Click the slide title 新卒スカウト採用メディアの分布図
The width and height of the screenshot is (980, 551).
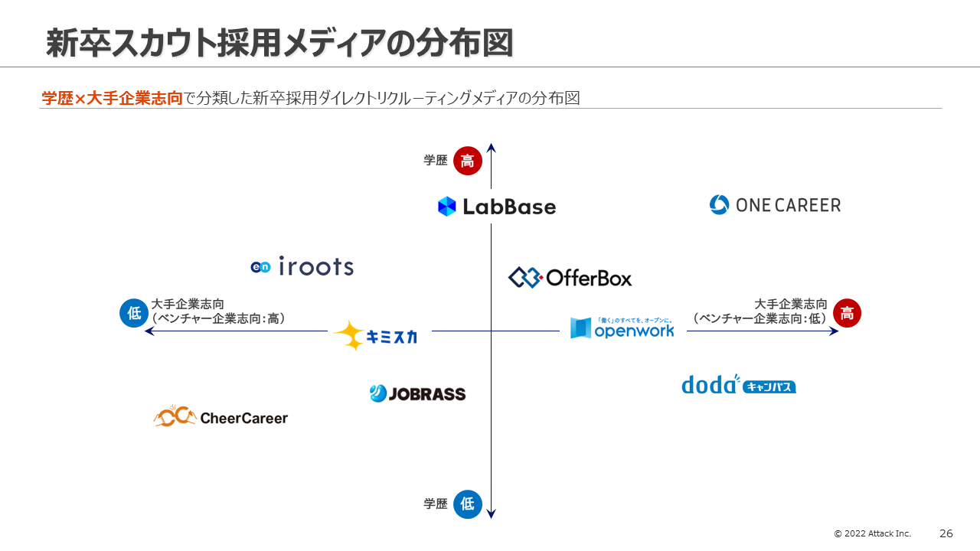(279, 44)
